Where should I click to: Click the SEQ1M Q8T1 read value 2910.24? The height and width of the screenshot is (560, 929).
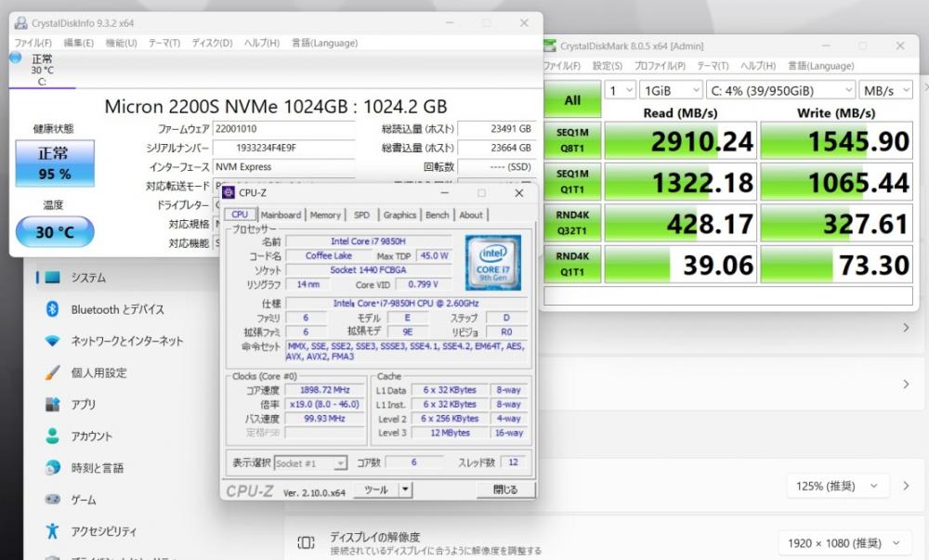pos(680,141)
